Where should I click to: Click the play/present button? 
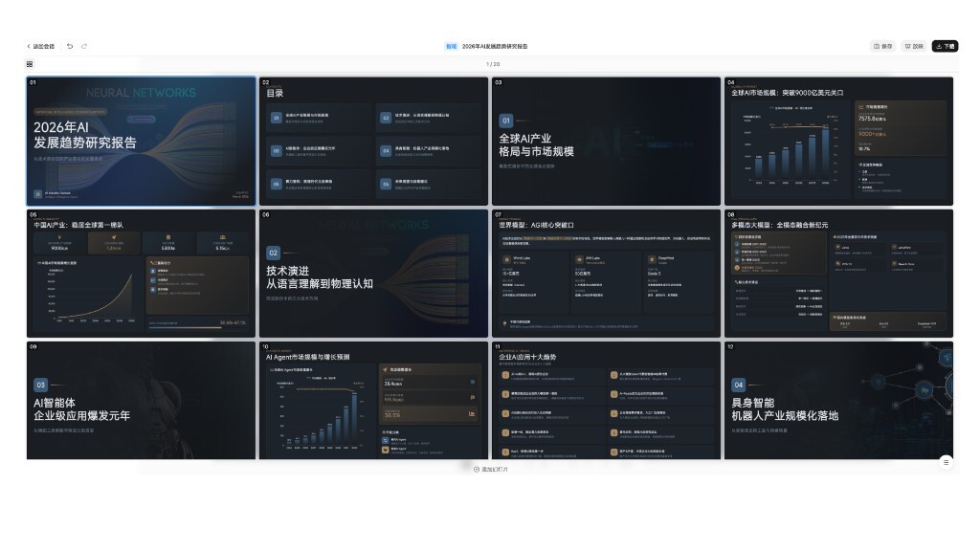point(914,46)
